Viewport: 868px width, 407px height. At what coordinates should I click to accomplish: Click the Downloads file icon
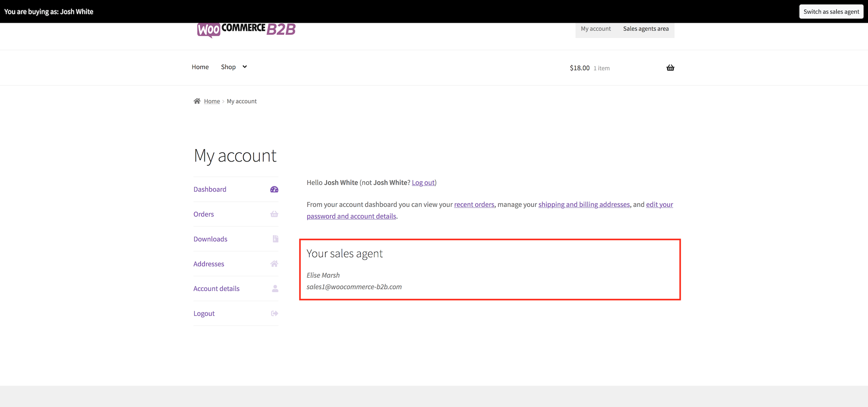(x=275, y=239)
